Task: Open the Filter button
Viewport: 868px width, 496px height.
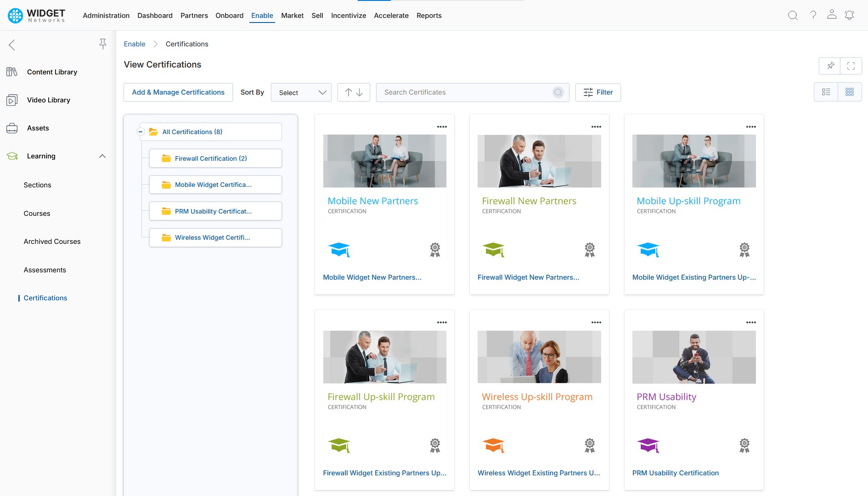Action: coord(597,92)
